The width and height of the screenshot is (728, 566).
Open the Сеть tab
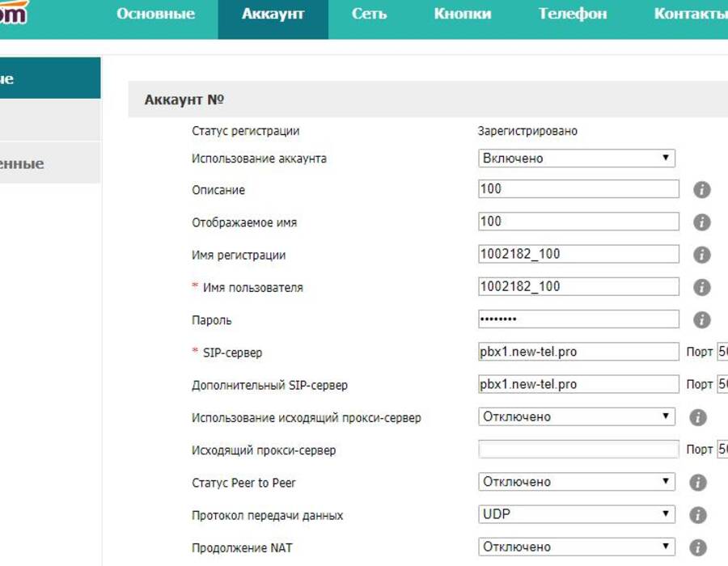click(x=369, y=14)
